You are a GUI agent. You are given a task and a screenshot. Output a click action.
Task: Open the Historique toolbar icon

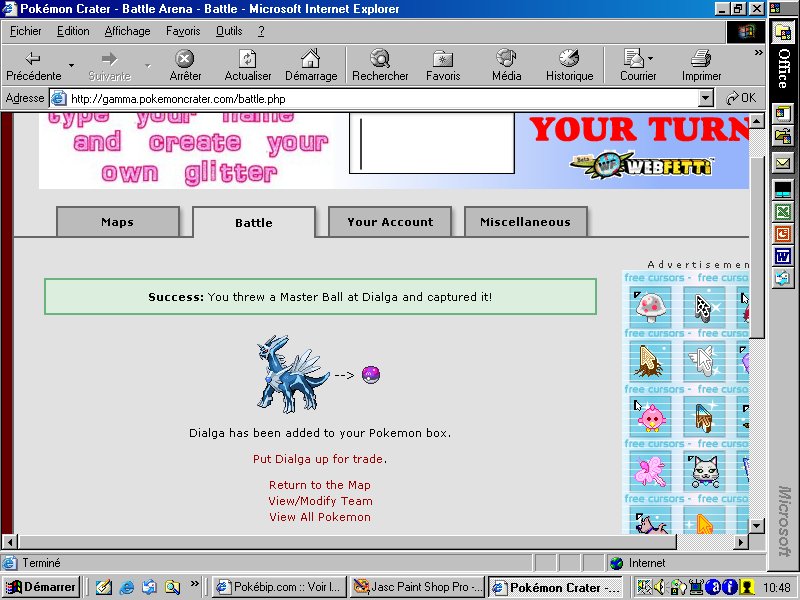[x=569, y=59]
